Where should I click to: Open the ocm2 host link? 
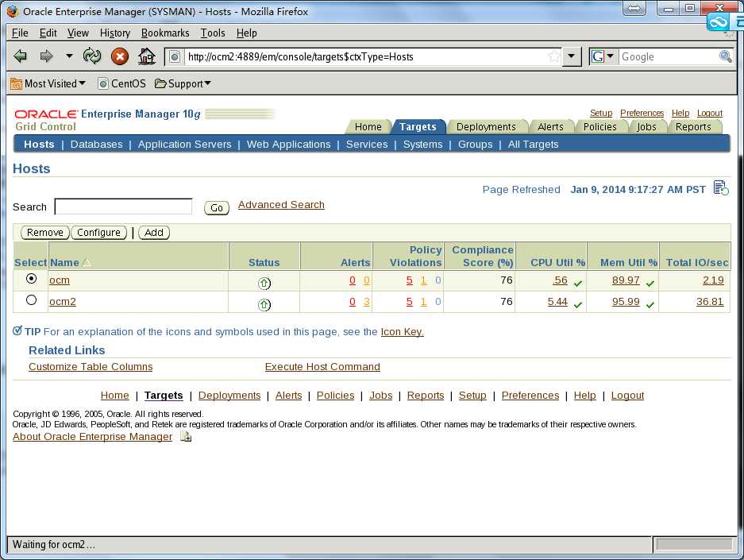pyautogui.click(x=63, y=301)
